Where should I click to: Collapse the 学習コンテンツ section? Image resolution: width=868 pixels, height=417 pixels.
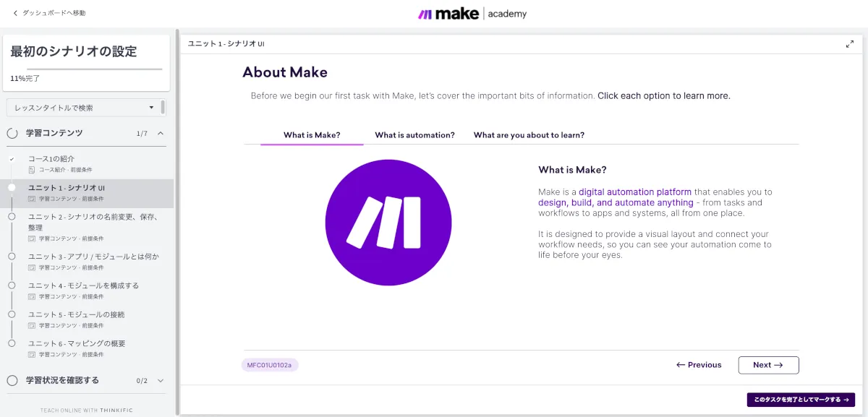tap(161, 133)
